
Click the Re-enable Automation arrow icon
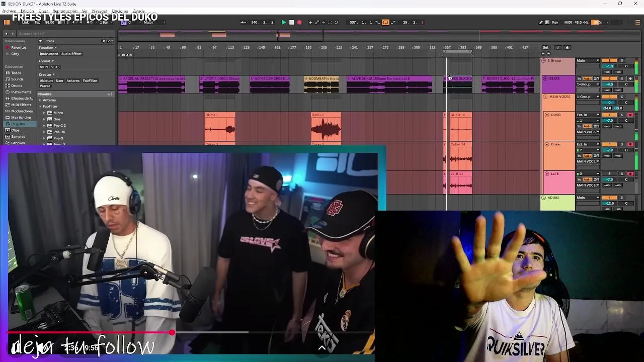(x=324, y=22)
